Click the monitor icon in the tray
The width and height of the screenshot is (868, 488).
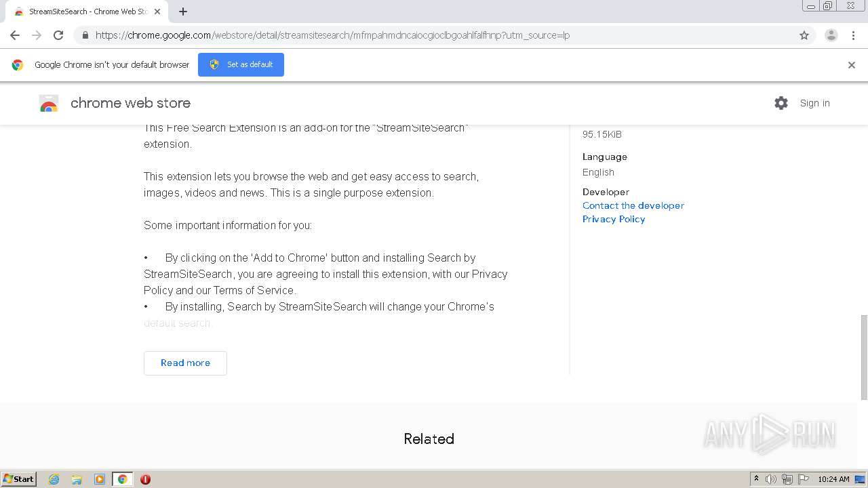860,479
